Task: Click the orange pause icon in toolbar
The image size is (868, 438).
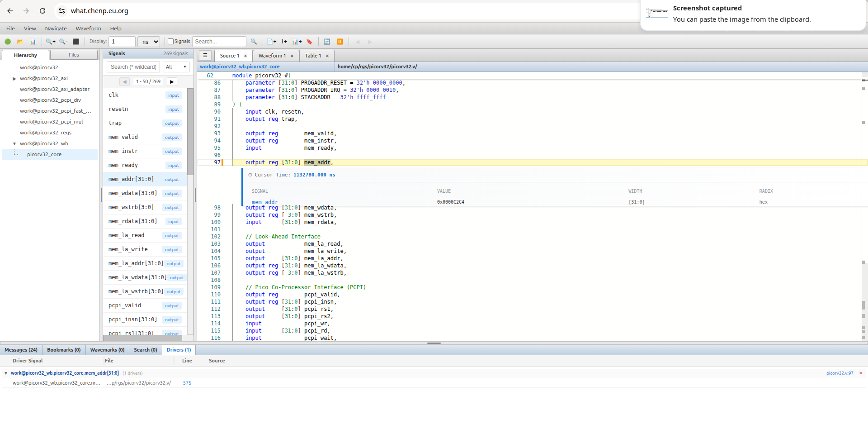Action: coord(340,42)
